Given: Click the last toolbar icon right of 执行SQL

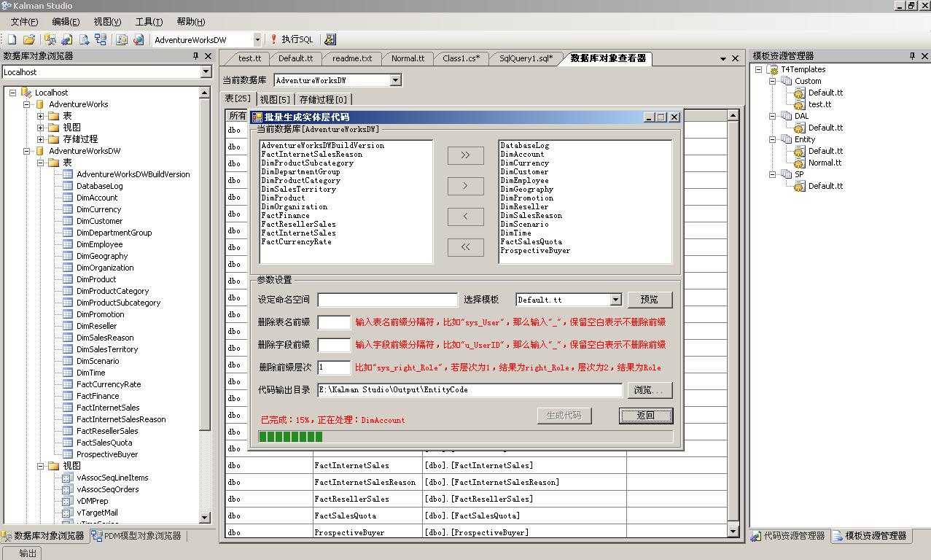Looking at the screenshot, I should point(330,39).
